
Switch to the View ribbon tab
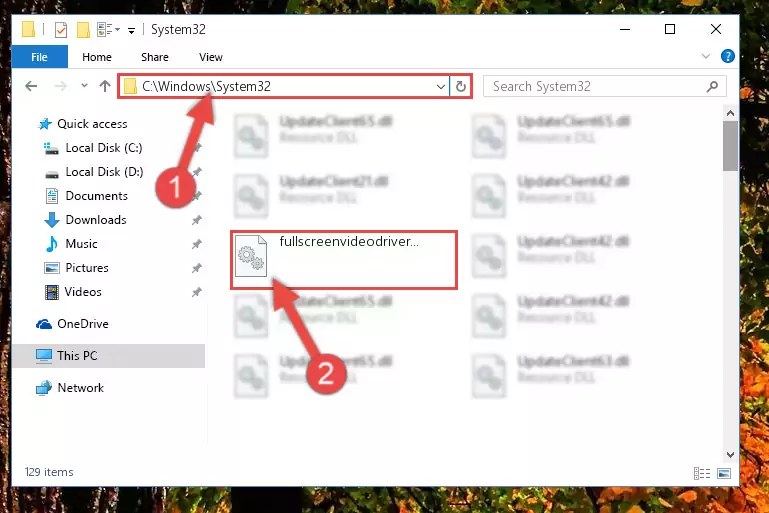pos(210,57)
